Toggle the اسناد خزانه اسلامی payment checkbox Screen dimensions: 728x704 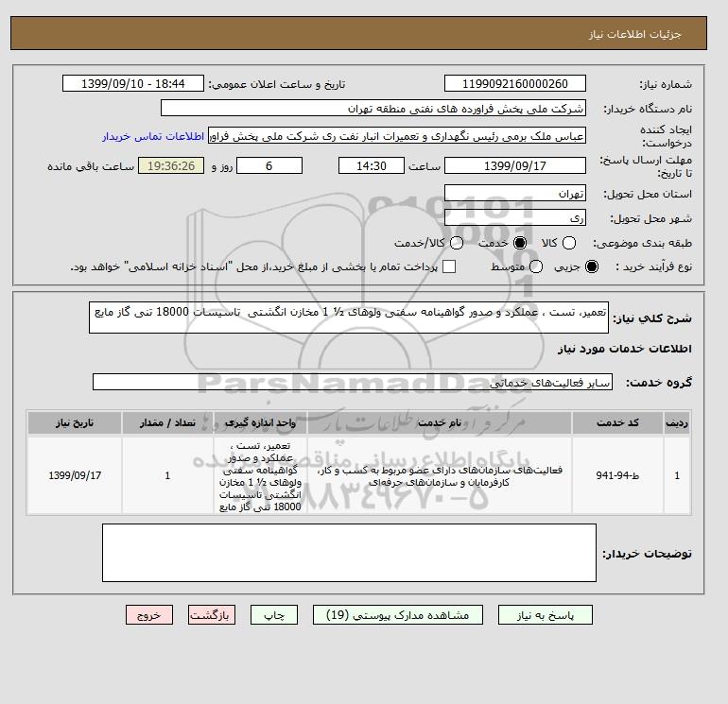[449, 266]
